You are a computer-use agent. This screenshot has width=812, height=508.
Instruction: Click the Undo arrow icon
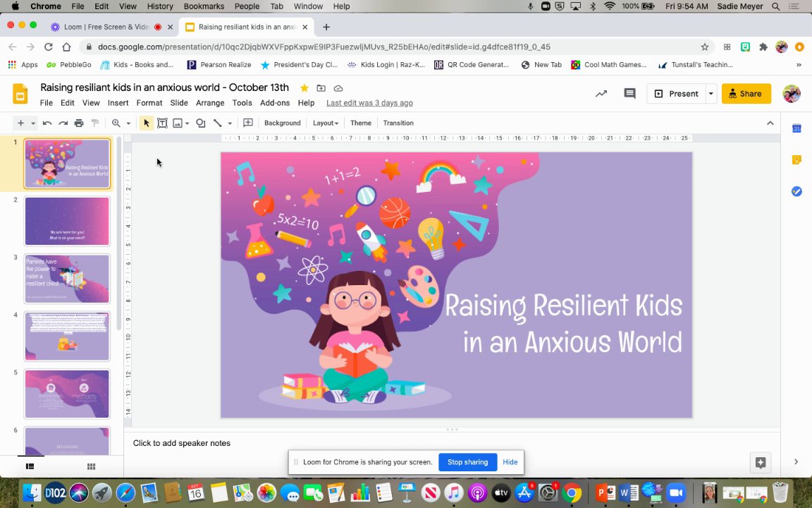pos(47,123)
